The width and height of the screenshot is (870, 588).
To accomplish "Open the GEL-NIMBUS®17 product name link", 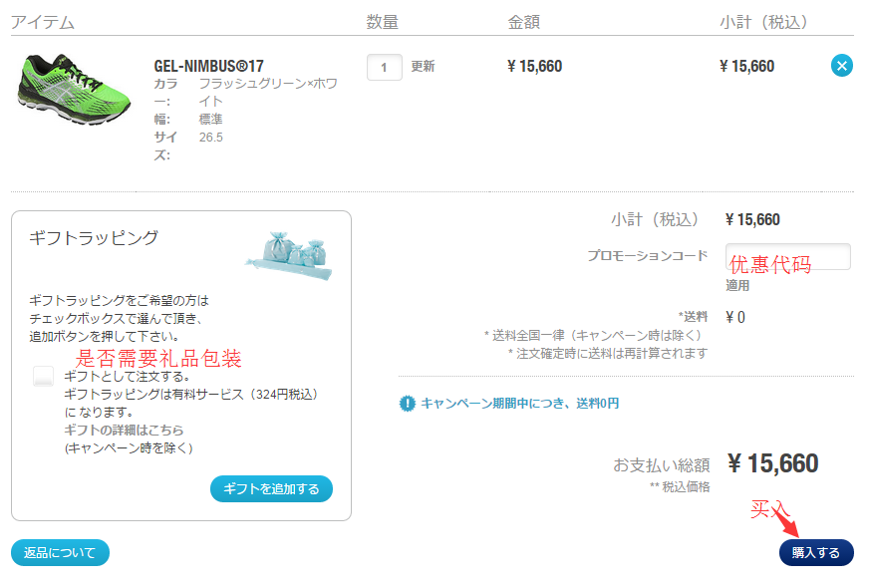I will [208, 67].
